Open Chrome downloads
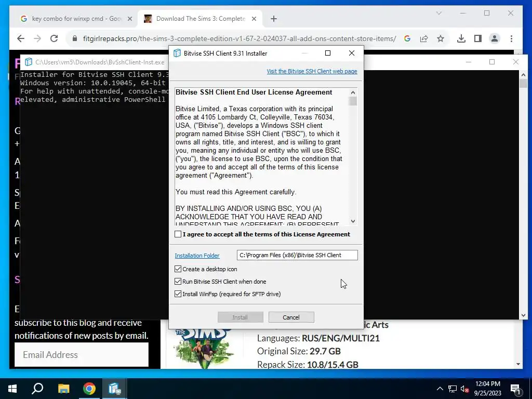 pos(461,38)
